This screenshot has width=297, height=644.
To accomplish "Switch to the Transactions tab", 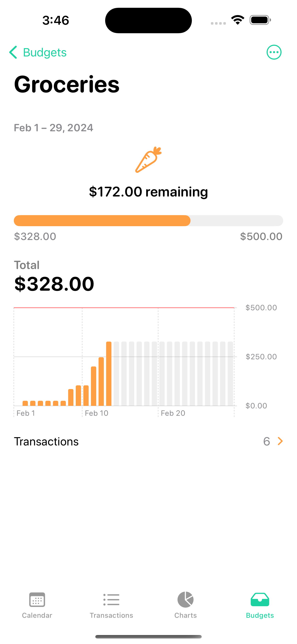I will 111,605.
